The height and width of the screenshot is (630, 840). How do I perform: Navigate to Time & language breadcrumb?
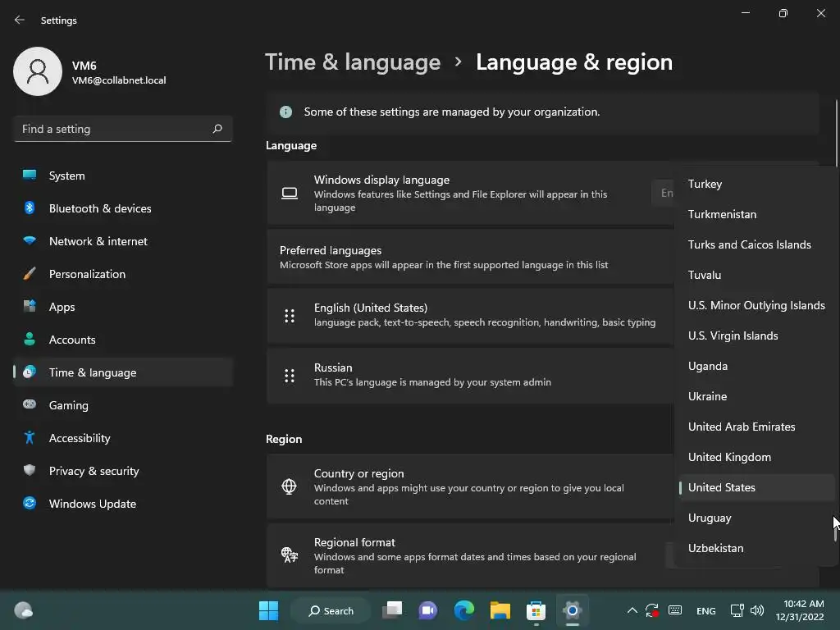(x=353, y=62)
